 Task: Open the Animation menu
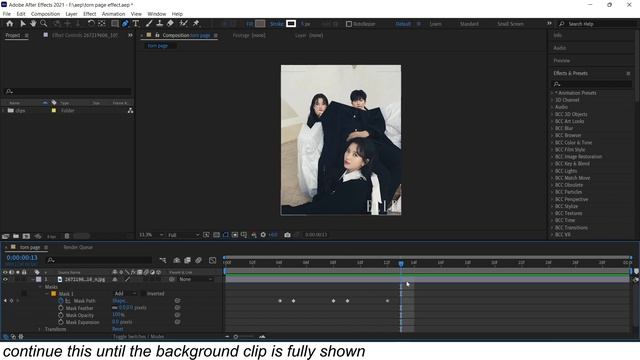(x=113, y=14)
